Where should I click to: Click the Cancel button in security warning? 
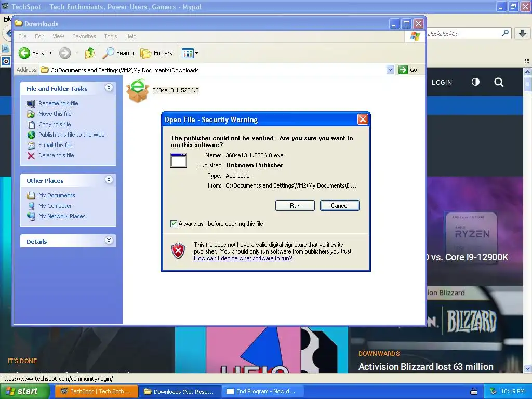(x=339, y=205)
